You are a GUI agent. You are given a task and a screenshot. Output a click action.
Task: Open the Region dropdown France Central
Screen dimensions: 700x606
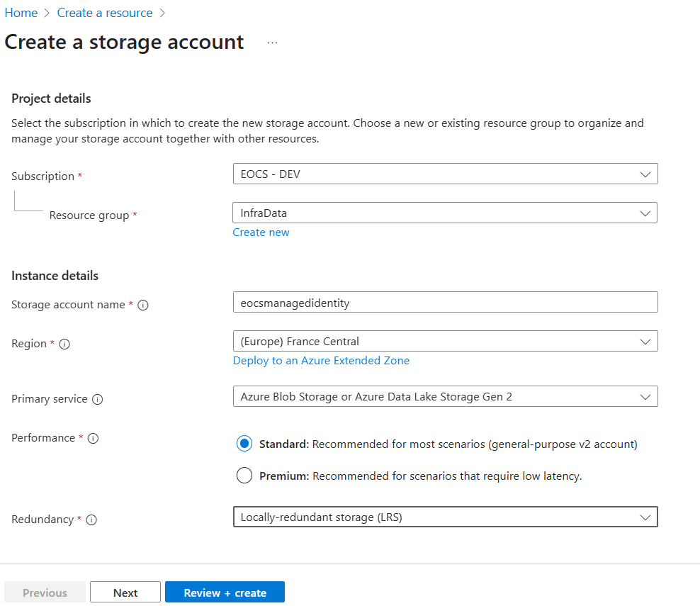coord(445,341)
